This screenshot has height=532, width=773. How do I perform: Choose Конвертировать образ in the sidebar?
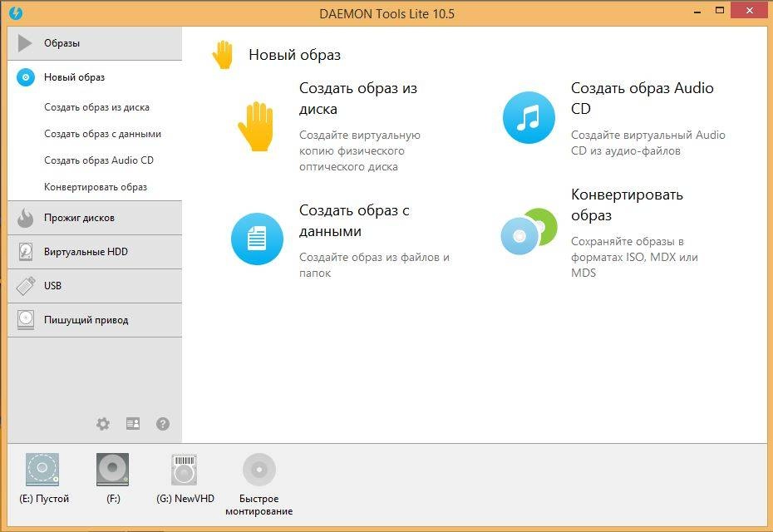[96, 187]
